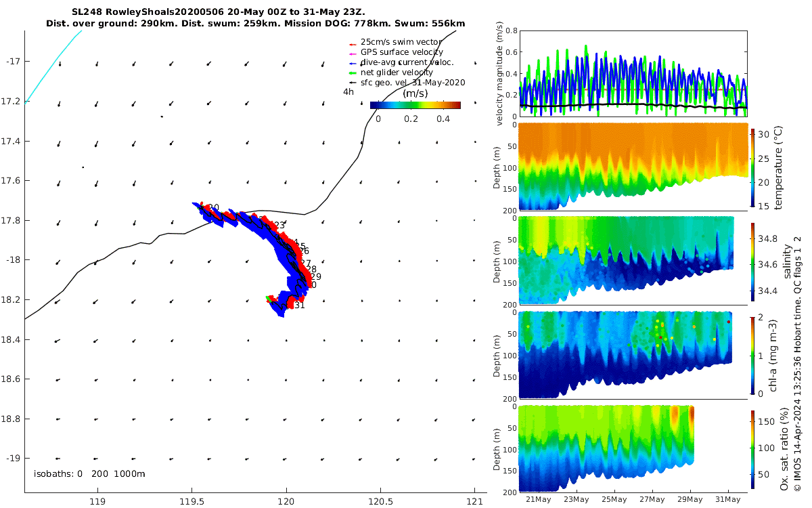Click the Ox. sat. ratio (%) colorbar
This screenshot has height=508, width=812.
754,449
